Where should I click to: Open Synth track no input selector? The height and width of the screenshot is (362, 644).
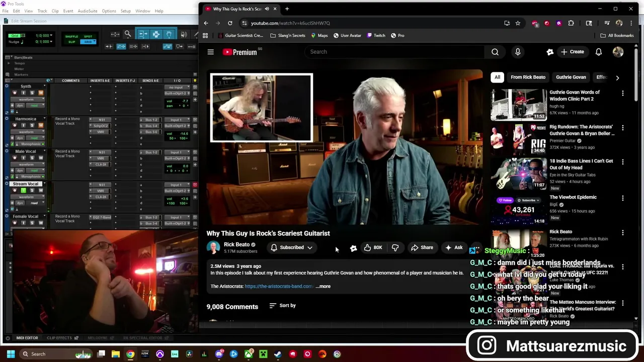pyautogui.click(x=176, y=87)
